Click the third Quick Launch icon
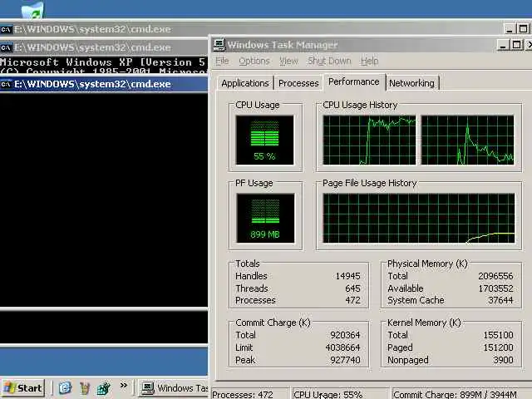The width and height of the screenshot is (532, 399). pyautogui.click(x=103, y=388)
